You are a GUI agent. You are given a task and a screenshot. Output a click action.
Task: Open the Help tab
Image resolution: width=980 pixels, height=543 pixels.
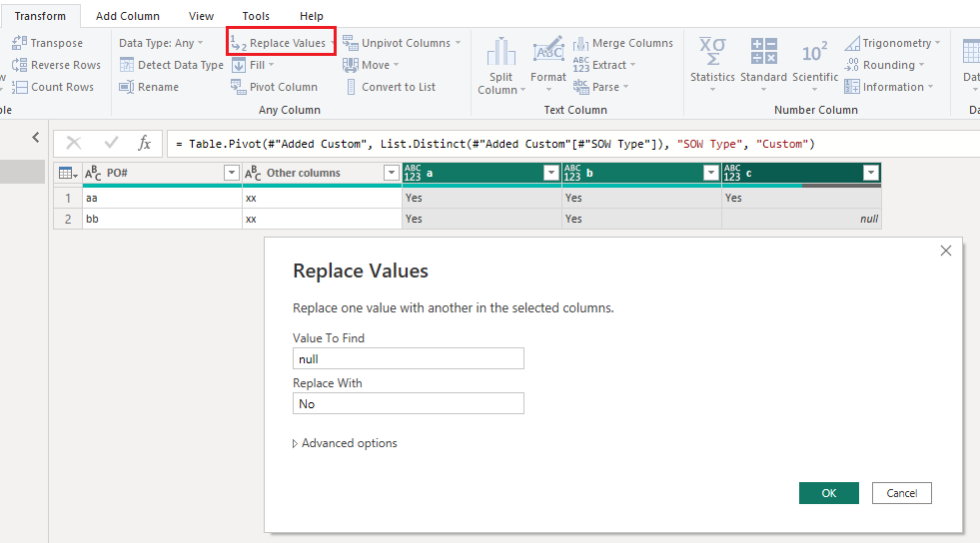pos(312,16)
